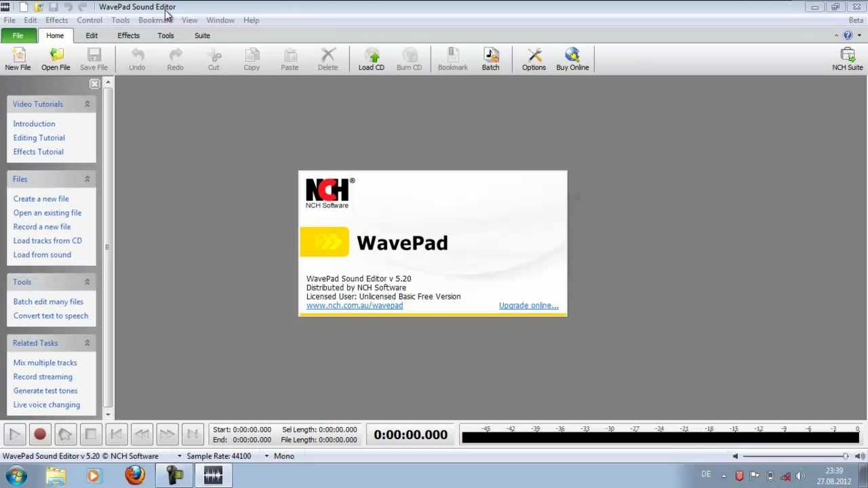
Task: Open the Control menu
Action: click(x=90, y=20)
